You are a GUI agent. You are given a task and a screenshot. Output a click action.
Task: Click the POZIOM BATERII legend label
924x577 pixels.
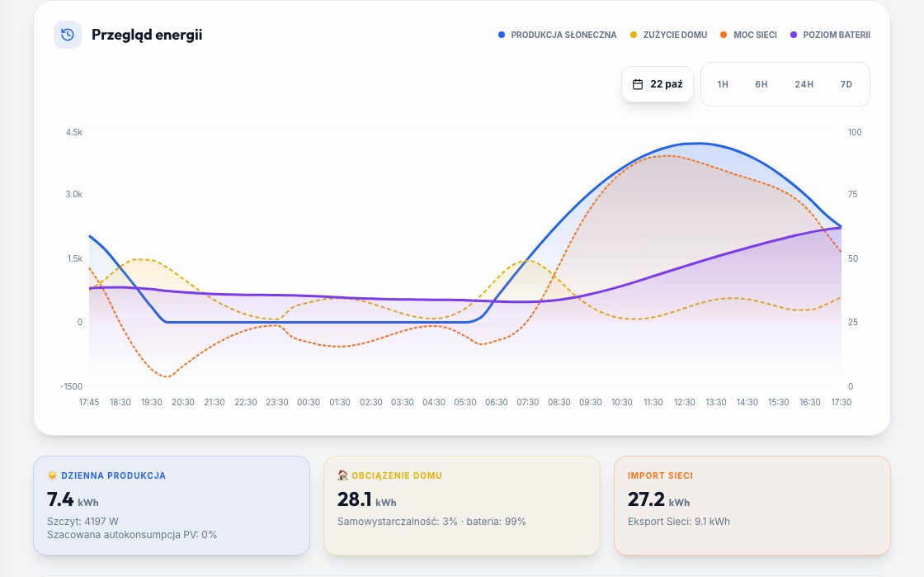[837, 35]
